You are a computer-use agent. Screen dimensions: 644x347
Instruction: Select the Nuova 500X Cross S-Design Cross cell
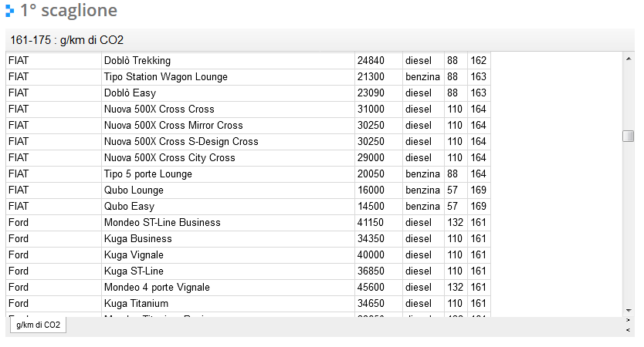click(228, 142)
